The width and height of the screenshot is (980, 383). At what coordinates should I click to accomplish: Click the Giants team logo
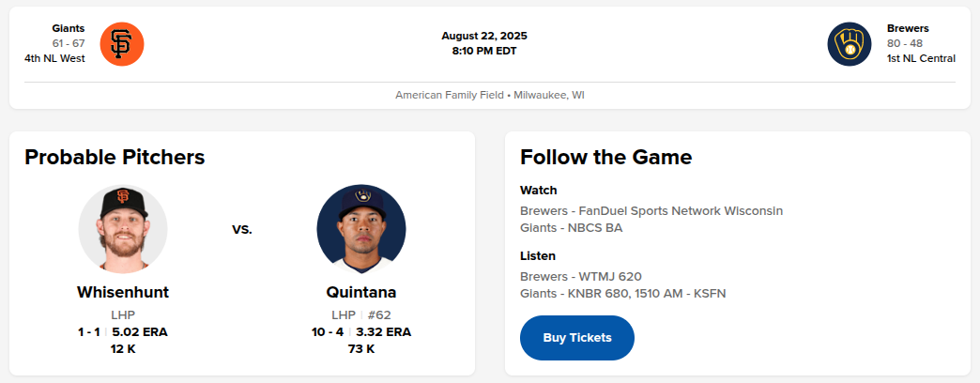point(121,43)
